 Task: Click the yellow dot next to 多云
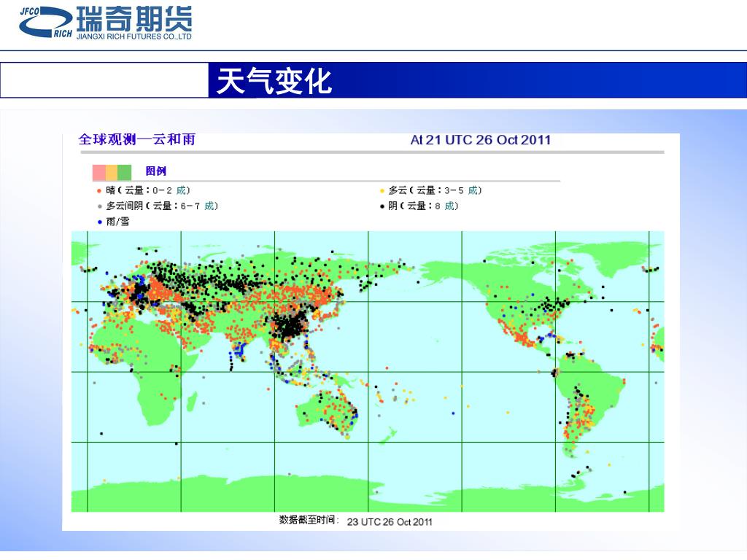[382, 191]
